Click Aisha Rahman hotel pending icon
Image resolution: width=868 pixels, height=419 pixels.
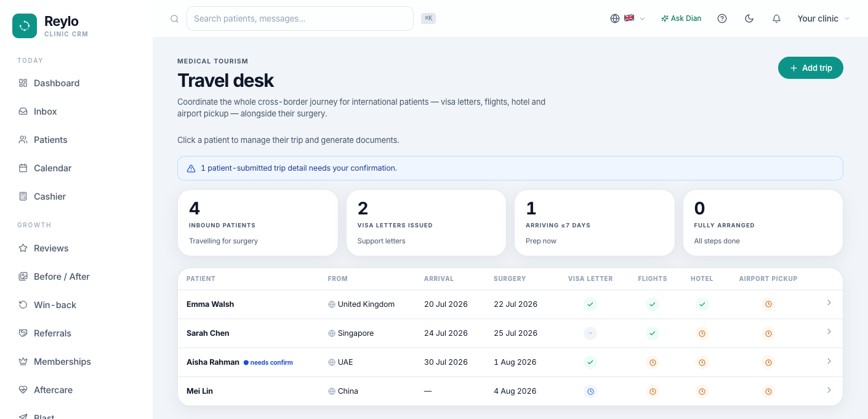[702, 362]
